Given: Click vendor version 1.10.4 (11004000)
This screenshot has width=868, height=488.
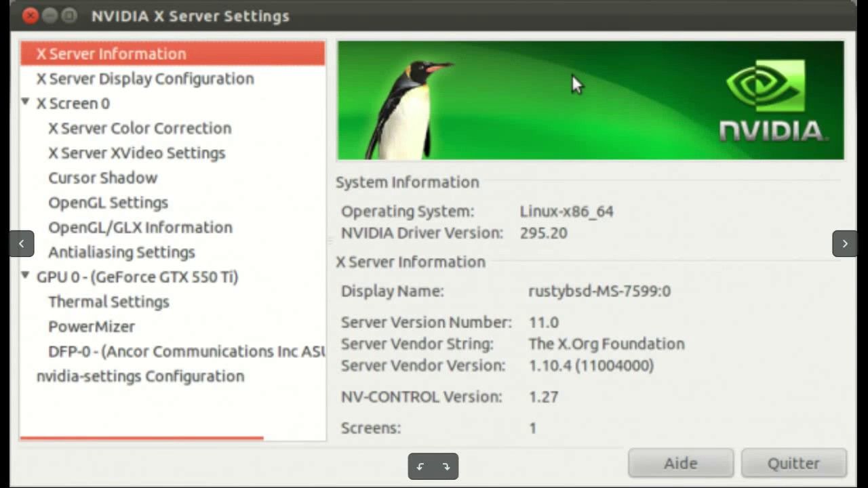Looking at the screenshot, I should (x=591, y=366).
